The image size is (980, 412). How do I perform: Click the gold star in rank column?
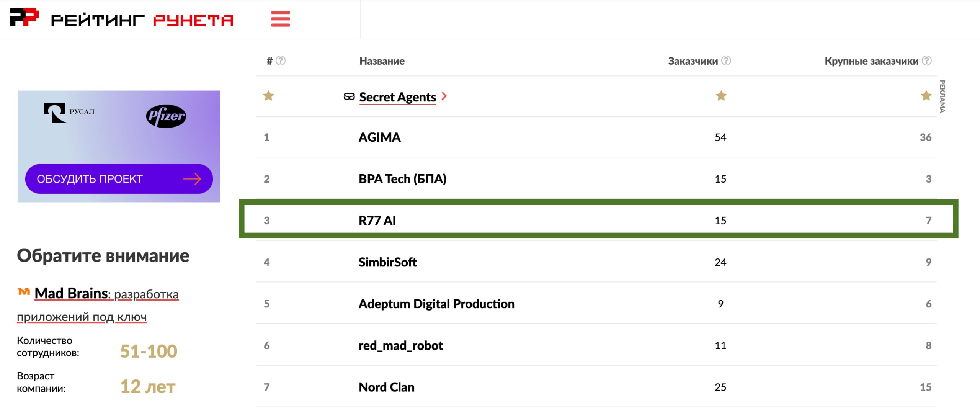269,96
